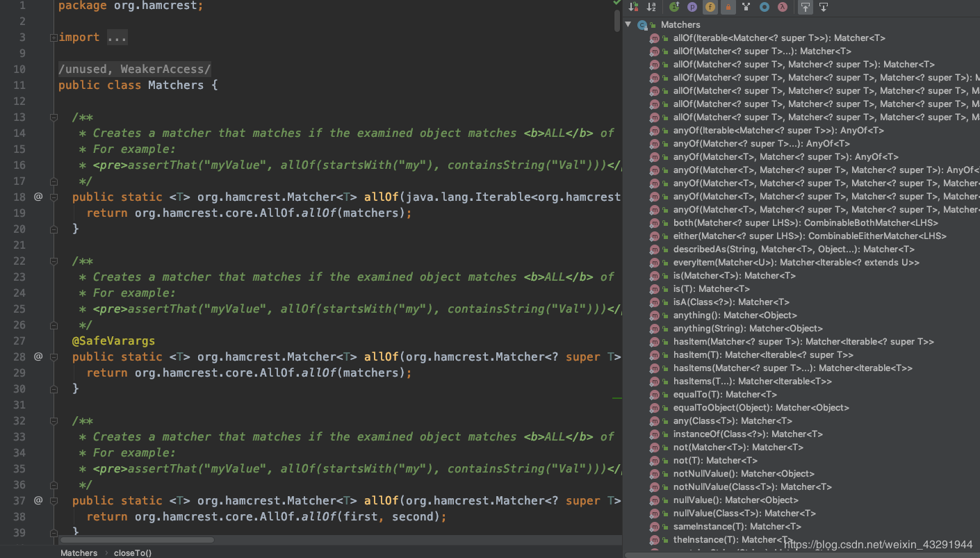Image resolution: width=980 pixels, height=558 pixels.
Task: Collapse the Matchers node in Structure tree
Action: (628, 24)
